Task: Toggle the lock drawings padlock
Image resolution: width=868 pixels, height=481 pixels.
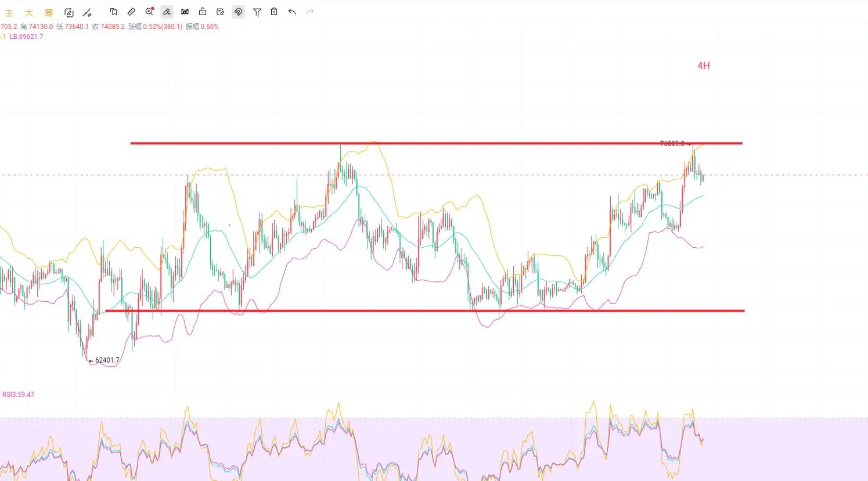Action: [203, 12]
